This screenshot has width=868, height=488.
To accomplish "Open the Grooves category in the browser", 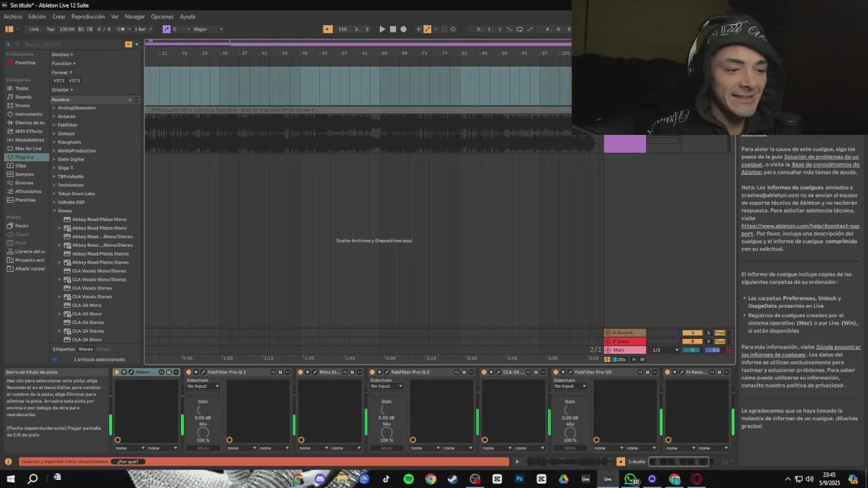I will (24, 182).
